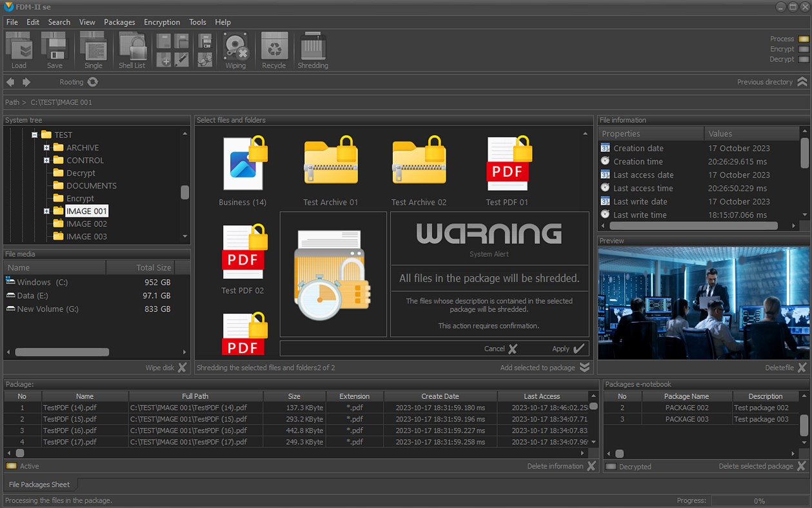Click the small plus-sign package icon in toolbar
The image size is (812, 508).
pyautogui.click(x=164, y=59)
